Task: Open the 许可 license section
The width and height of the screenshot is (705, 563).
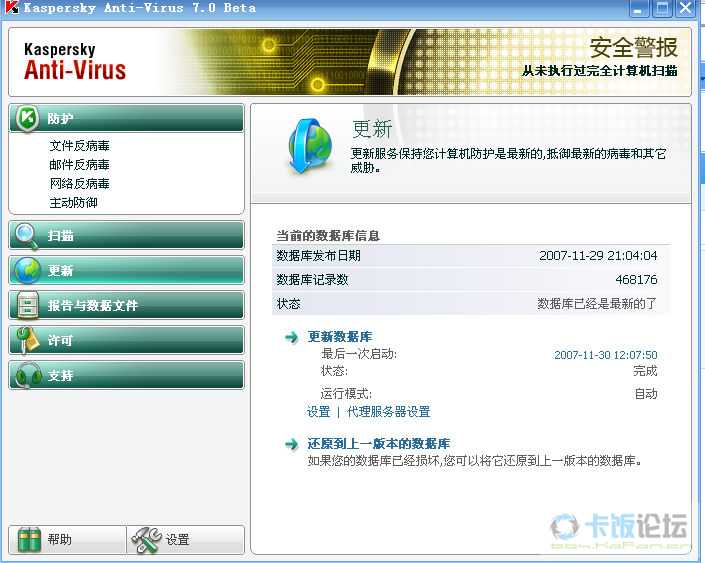Action: click(126, 340)
